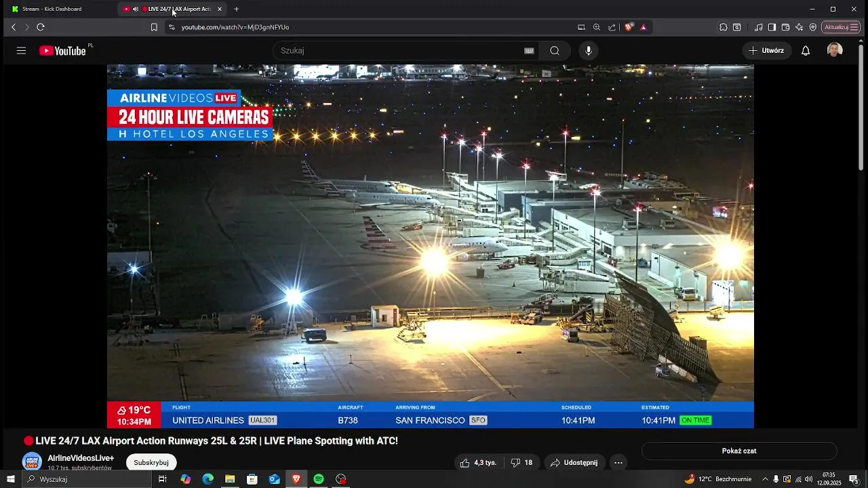The height and width of the screenshot is (488, 868).
Task: Click the search magnifier button on YouTube
Action: click(555, 51)
